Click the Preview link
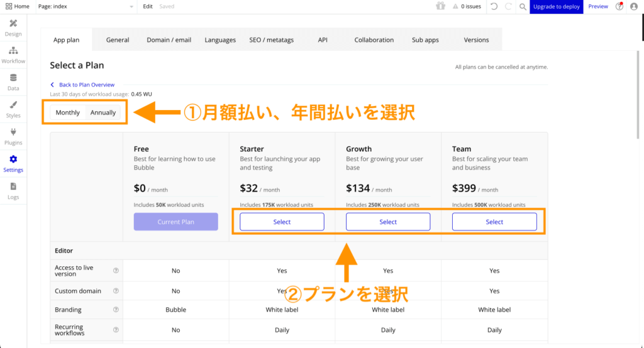Image resolution: width=644 pixels, height=348 pixels. click(x=598, y=6)
